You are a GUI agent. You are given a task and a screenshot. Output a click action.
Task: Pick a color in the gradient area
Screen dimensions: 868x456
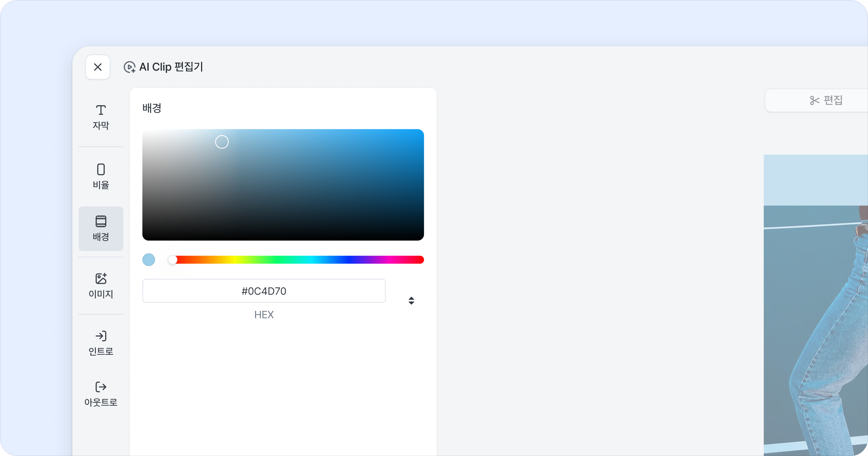point(283,185)
